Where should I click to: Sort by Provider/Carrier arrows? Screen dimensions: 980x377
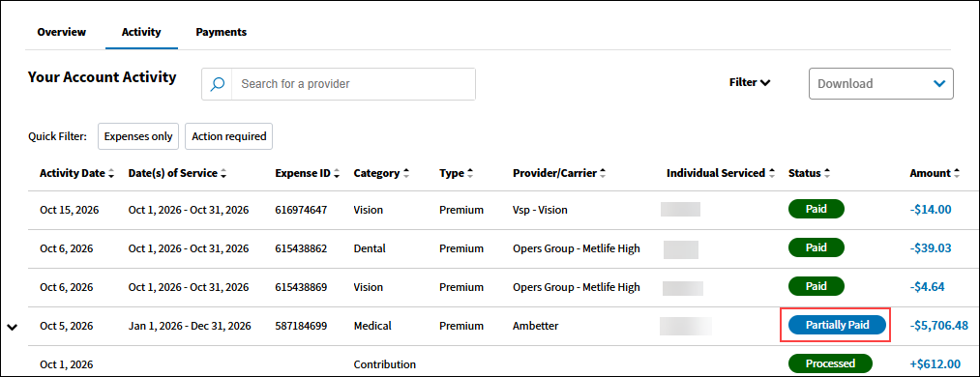[x=603, y=174]
